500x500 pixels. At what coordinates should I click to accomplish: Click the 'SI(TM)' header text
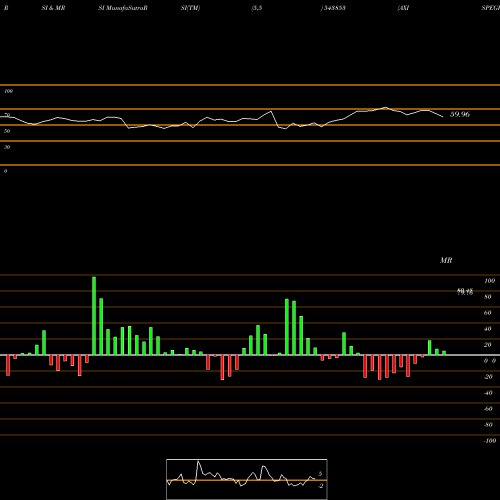click(190, 8)
